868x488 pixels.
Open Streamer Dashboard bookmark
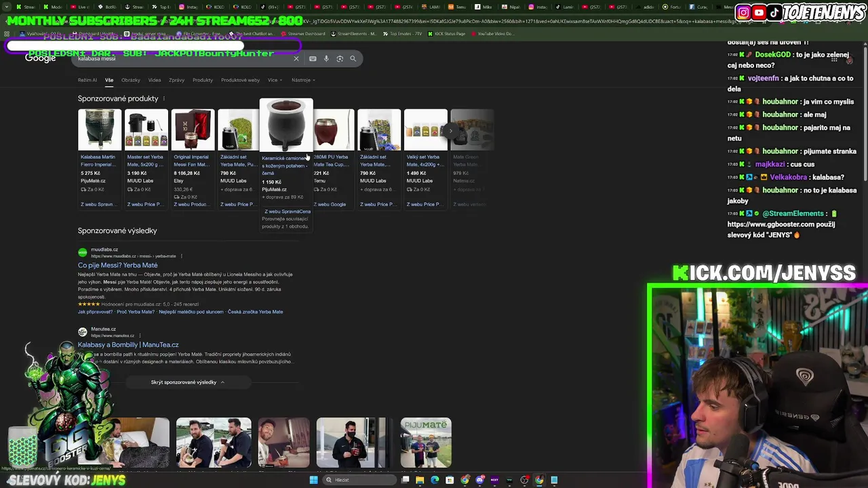click(x=302, y=34)
